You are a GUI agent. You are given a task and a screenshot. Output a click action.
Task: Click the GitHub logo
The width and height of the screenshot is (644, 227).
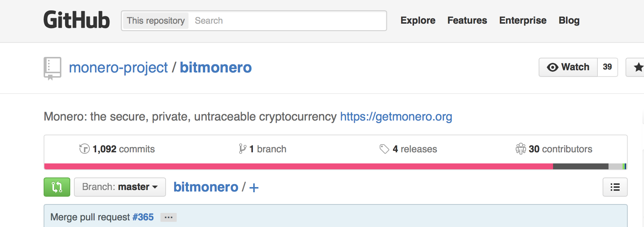point(77,20)
